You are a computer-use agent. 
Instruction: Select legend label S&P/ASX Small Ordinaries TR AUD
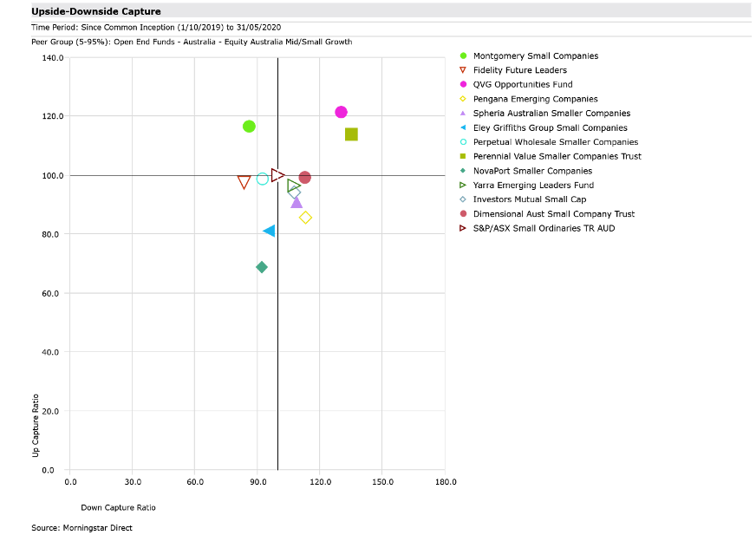pos(544,228)
